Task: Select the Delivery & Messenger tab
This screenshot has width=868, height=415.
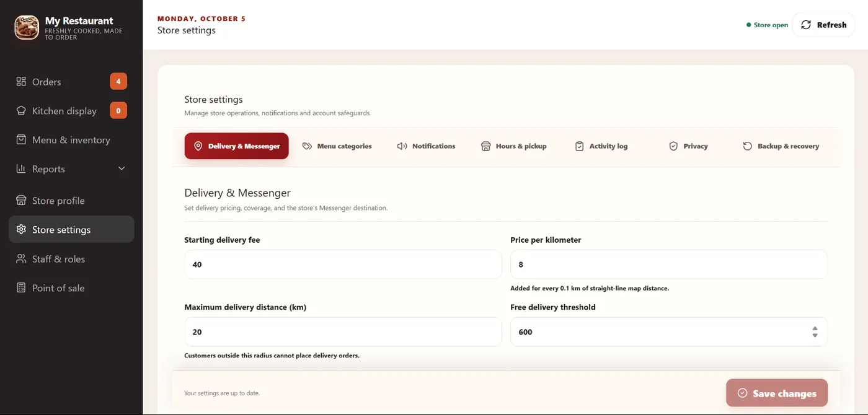Action: [x=236, y=146]
